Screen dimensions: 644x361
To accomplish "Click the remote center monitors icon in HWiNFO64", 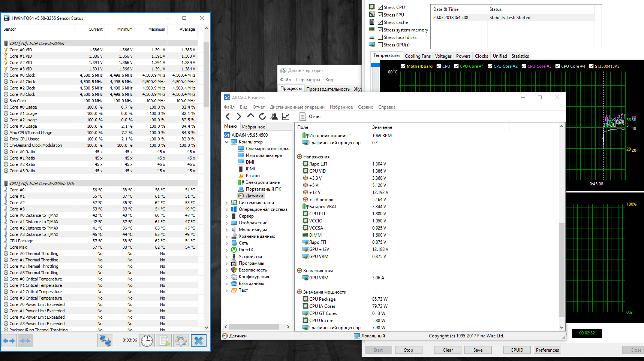I will pos(105,341).
